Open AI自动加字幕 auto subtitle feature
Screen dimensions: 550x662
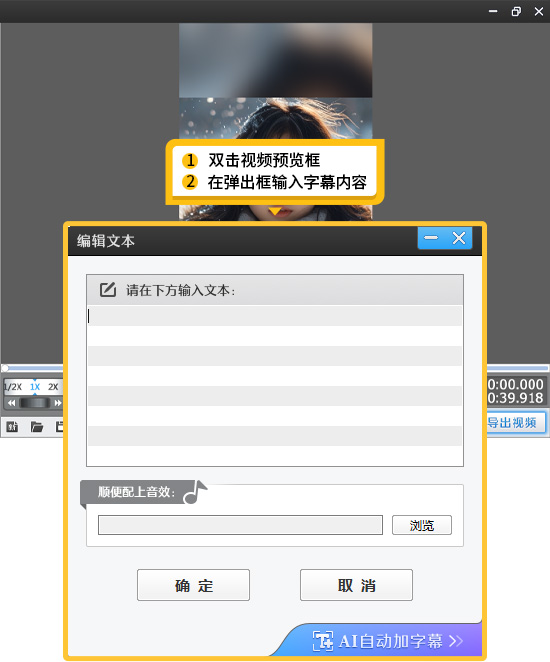(x=388, y=641)
